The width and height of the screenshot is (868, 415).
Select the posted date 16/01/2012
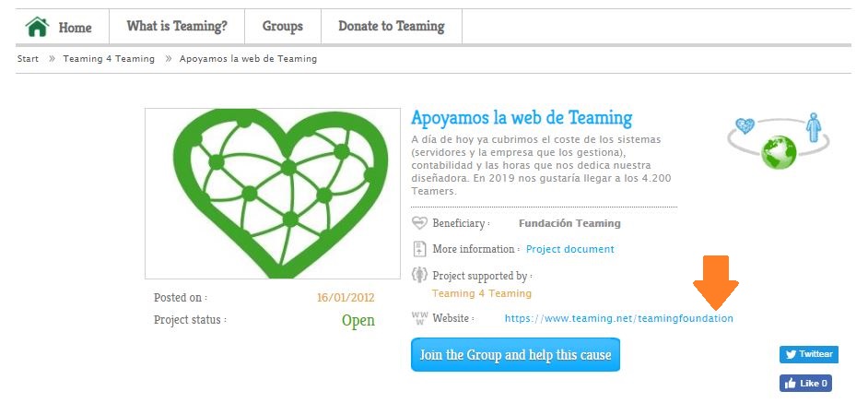[x=346, y=298]
